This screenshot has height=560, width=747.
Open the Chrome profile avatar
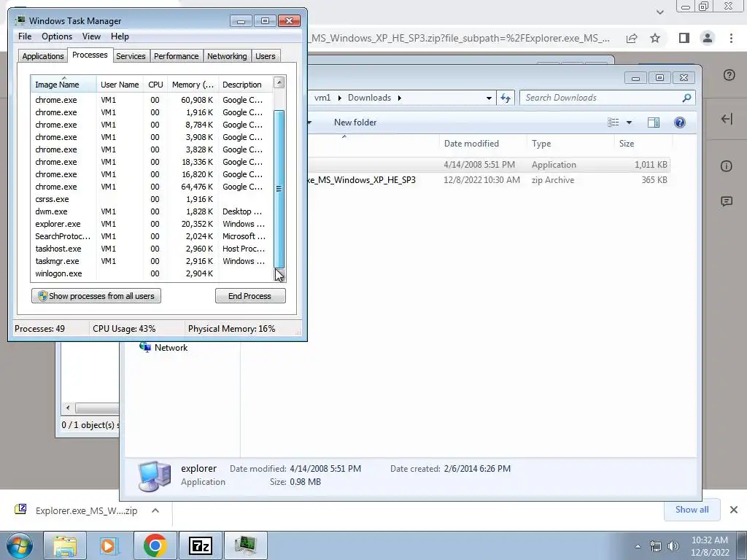[x=708, y=38]
